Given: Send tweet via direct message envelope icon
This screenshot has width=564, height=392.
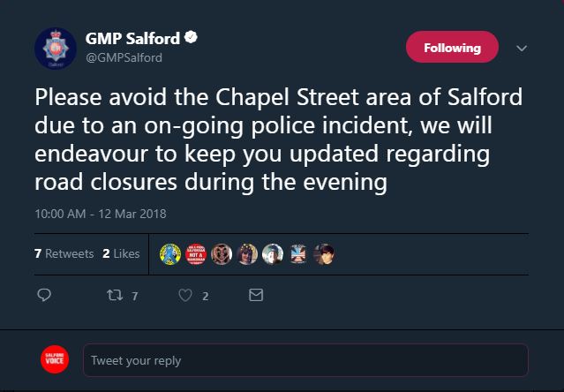Looking at the screenshot, I should coord(256,296).
